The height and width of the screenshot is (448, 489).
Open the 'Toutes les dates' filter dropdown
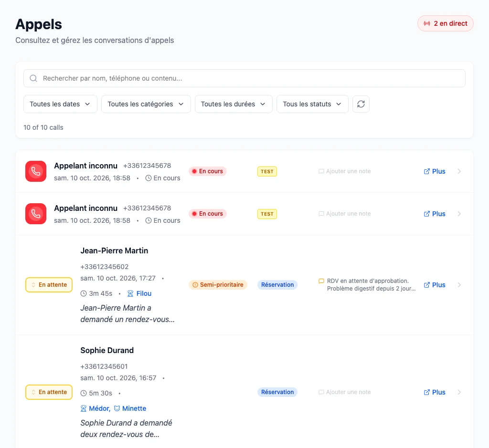60,104
